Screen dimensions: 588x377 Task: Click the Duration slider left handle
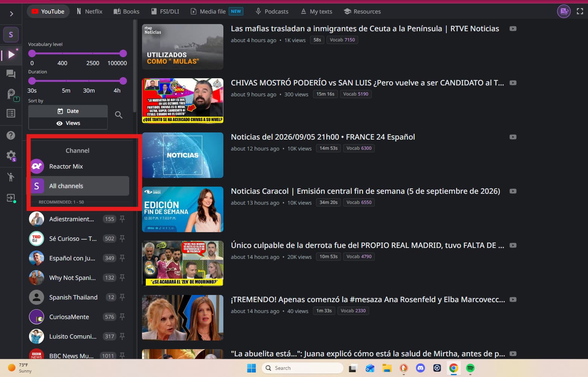click(x=32, y=81)
